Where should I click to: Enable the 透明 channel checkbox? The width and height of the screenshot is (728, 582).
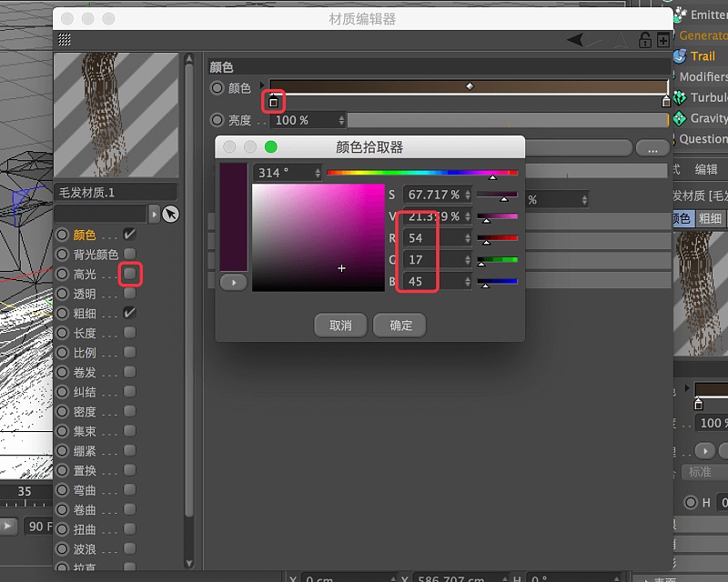130,293
